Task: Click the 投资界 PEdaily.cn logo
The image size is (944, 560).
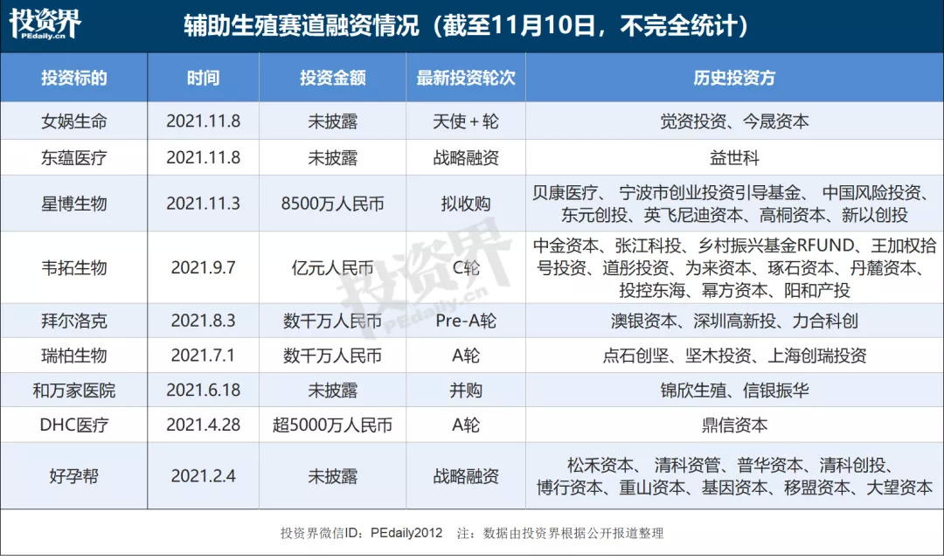Action: tap(45, 24)
